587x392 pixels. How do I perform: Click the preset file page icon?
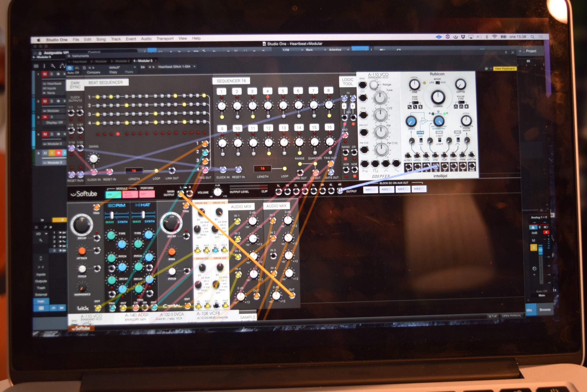click(x=84, y=68)
